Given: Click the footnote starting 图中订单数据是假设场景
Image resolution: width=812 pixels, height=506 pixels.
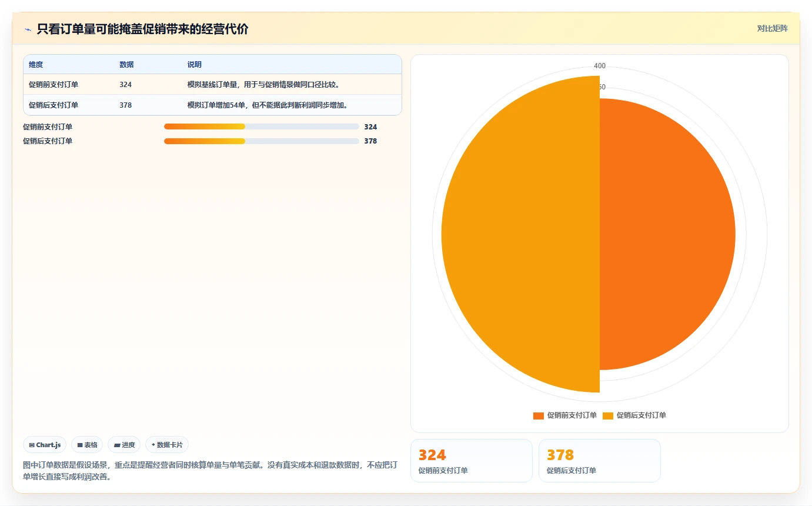Looking at the screenshot, I should [x=210, y=471].
